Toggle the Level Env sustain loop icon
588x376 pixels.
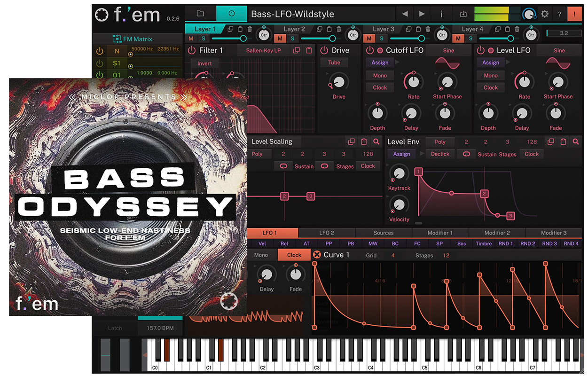click(x=466, y=154)
